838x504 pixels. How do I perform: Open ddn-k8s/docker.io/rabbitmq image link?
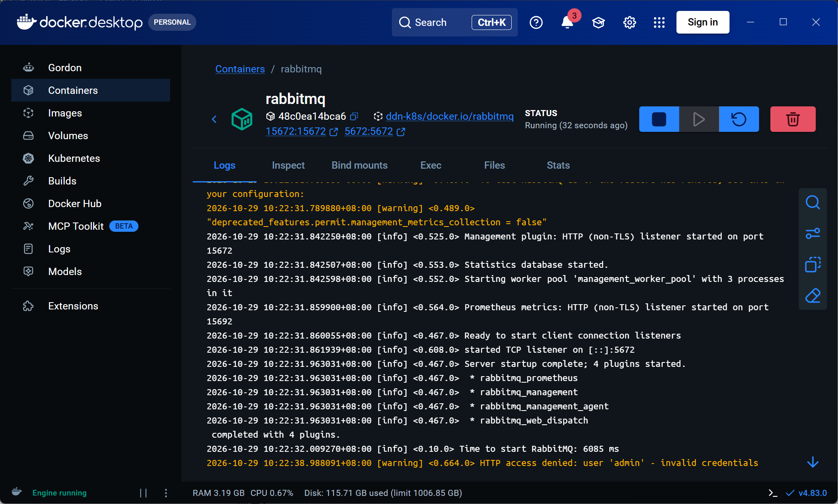click(x=449, y=116)
